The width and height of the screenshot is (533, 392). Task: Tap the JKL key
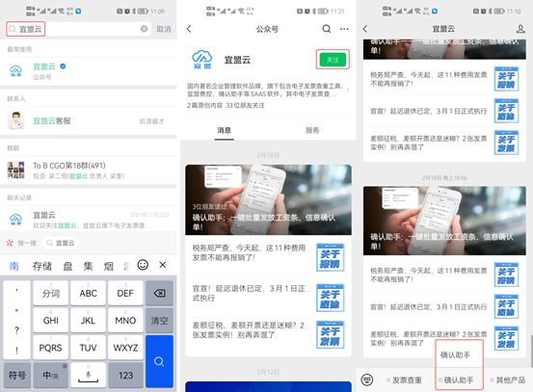pyautogui.click(x=88, y=321)
